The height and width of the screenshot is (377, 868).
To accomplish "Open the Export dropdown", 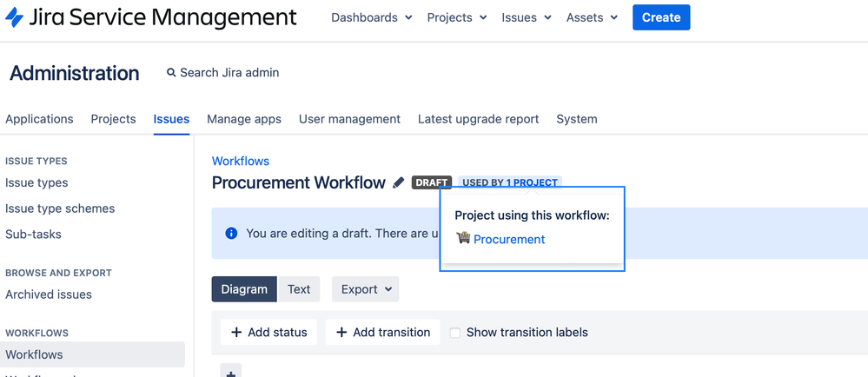I will tap(365, 289).
